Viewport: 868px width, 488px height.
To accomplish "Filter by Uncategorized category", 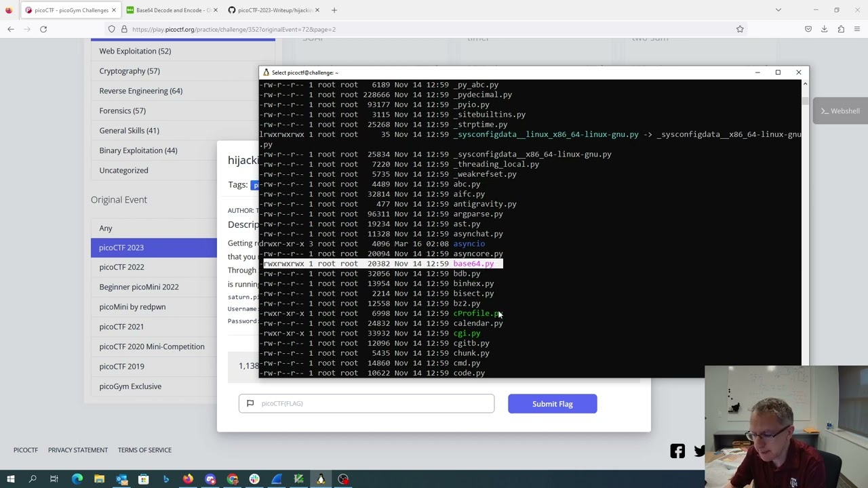I will 123,170.
